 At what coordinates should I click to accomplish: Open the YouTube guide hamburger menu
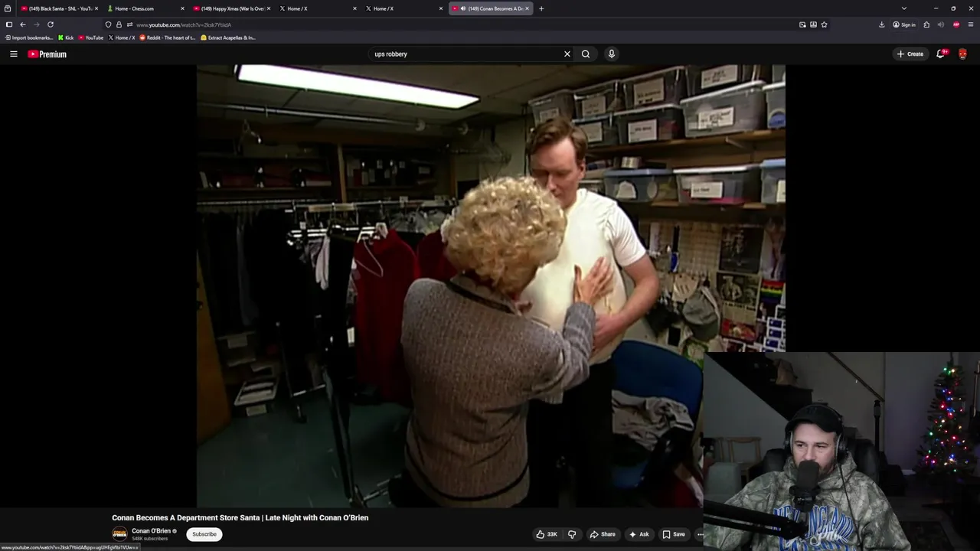[13, 54]
